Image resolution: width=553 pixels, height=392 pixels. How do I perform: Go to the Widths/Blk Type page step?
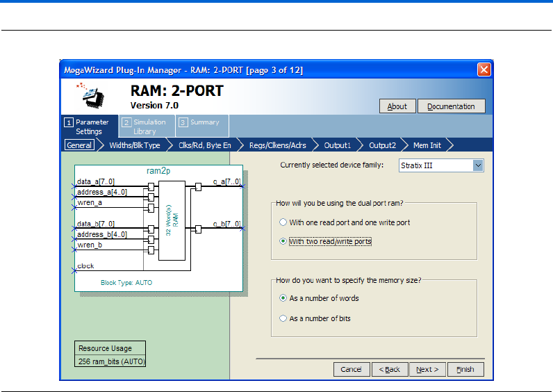(x=135, y=145)
